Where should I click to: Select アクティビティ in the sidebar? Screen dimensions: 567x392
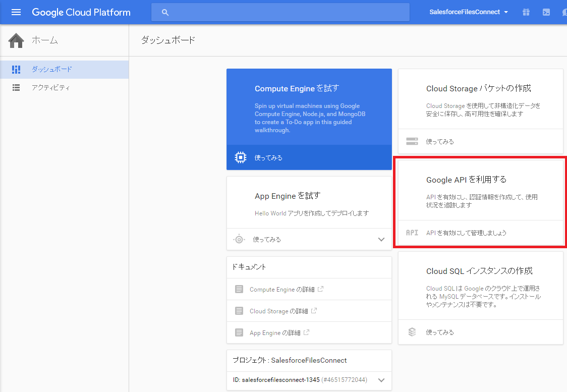coord(65,87)
